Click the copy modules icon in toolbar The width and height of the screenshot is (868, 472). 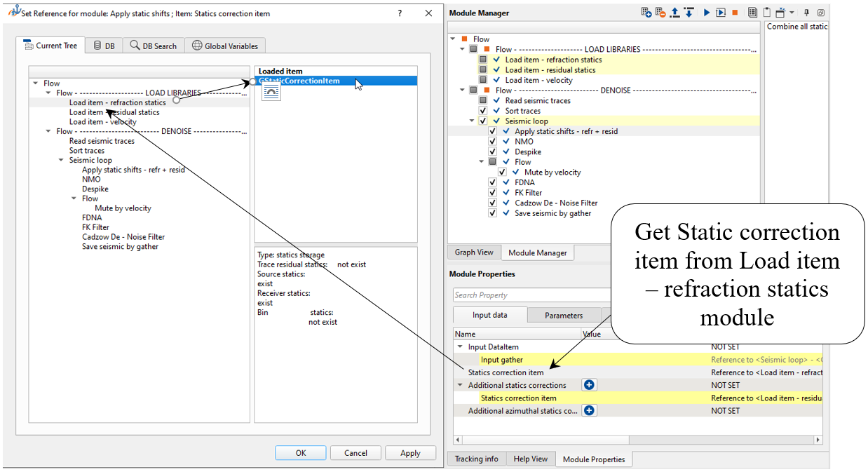[x=752, y=13]
